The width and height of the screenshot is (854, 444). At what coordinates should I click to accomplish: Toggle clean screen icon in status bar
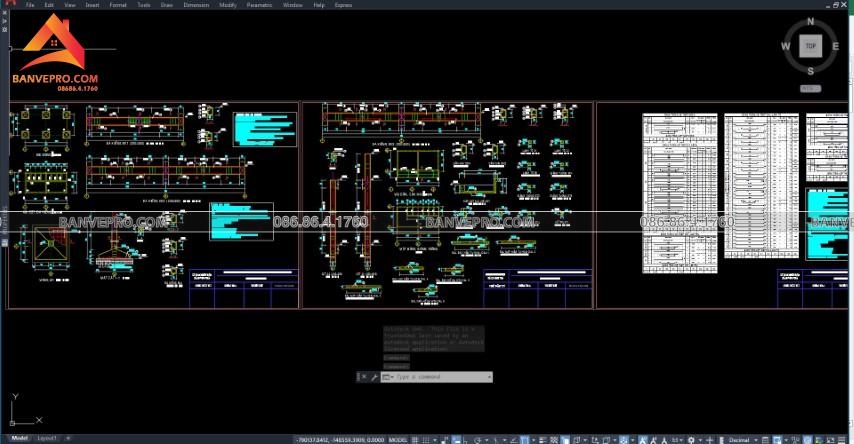(x=829, y=439)
